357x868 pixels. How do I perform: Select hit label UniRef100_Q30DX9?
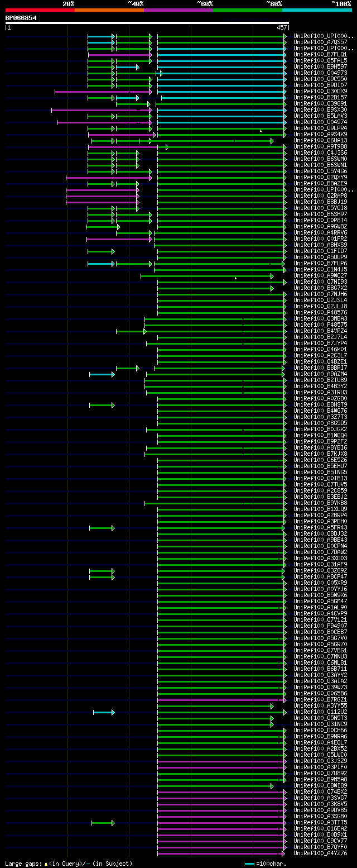point(320,91)
